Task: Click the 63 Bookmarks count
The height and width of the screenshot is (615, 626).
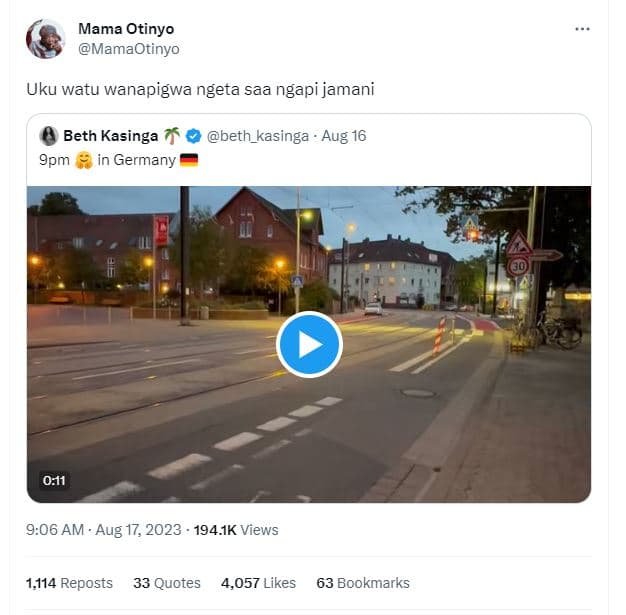Action: coord(363,583)
